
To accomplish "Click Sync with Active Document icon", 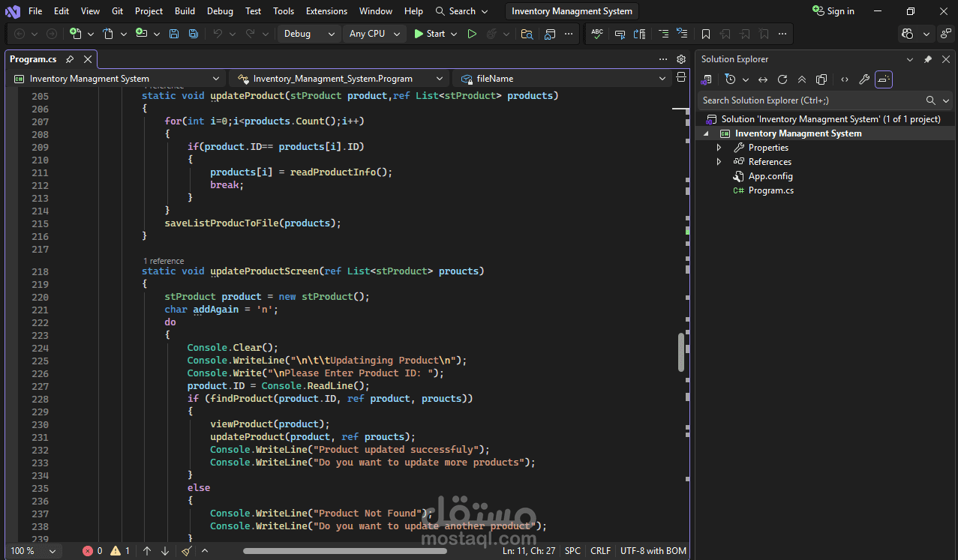I will pyautogui.click(x=763, y=79).
